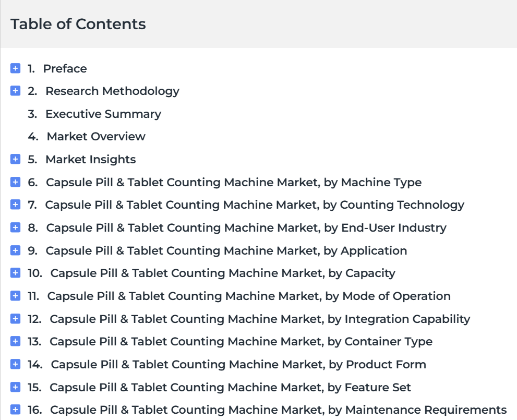This screenshot has width=517, height=420.
Task: Click the plus icon beside section 16
Action: [15, 410]
